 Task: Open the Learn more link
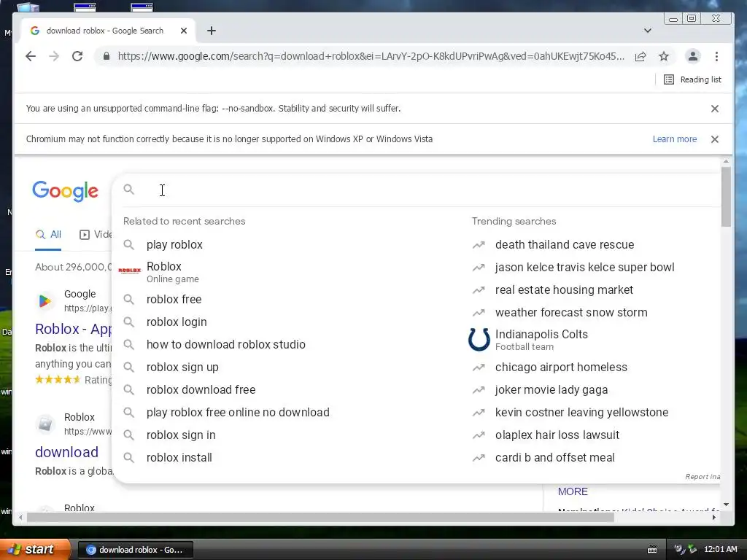pos(675,139)
